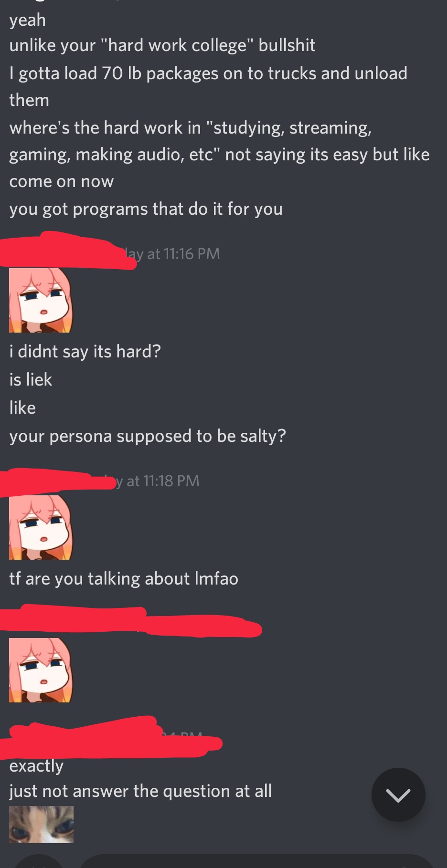Select the "exactly" message
The width and height of the screenshot is (447, 868).
(36, 766)
